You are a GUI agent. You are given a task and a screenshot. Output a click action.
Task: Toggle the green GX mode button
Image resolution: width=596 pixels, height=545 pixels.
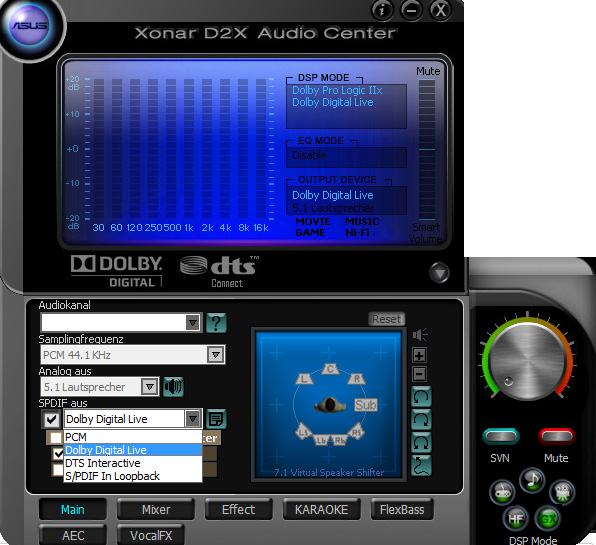(x=547, y=518)
